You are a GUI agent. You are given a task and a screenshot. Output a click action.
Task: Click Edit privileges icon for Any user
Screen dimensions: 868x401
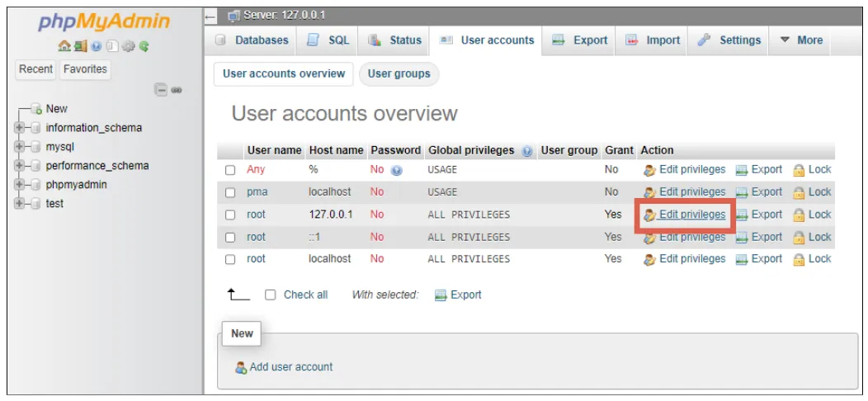click(x=650, y=170)
